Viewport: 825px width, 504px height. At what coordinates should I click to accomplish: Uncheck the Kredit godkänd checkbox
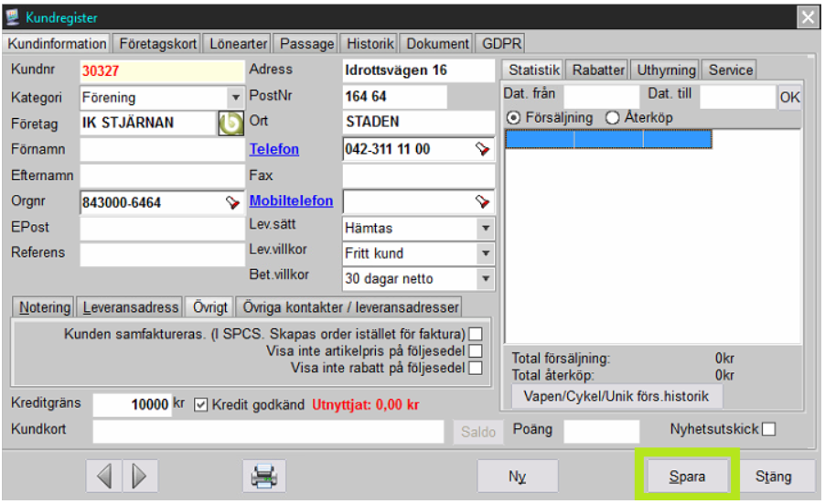(201, 404)
